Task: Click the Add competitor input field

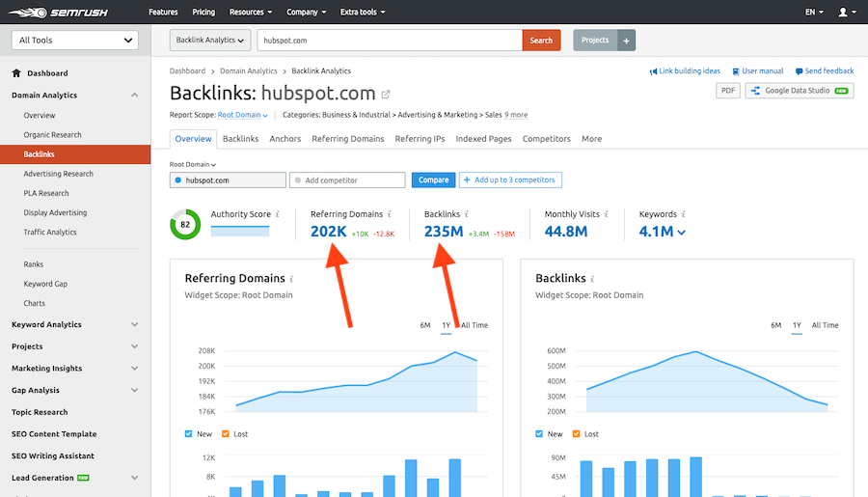Action: pos(347,180)
